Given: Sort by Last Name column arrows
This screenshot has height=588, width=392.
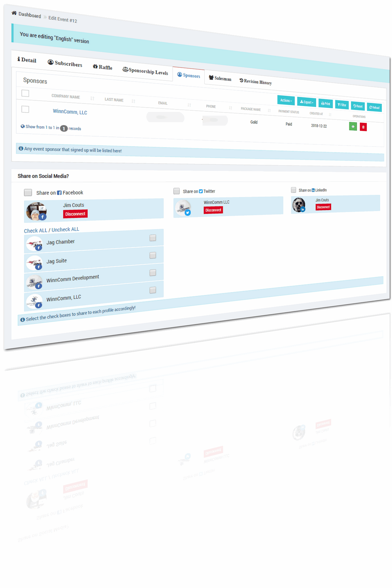Looking at the screenshot, I should [133, 101].
